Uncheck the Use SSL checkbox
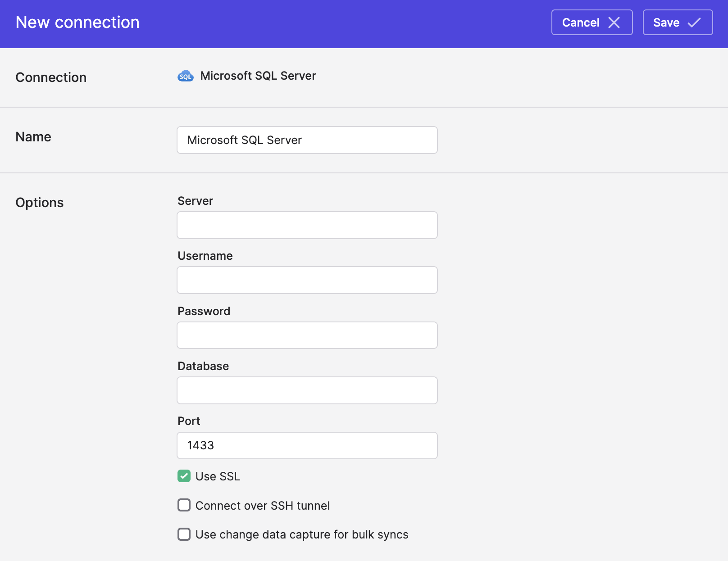Screen dimensions: 728x561 (184, 476)
